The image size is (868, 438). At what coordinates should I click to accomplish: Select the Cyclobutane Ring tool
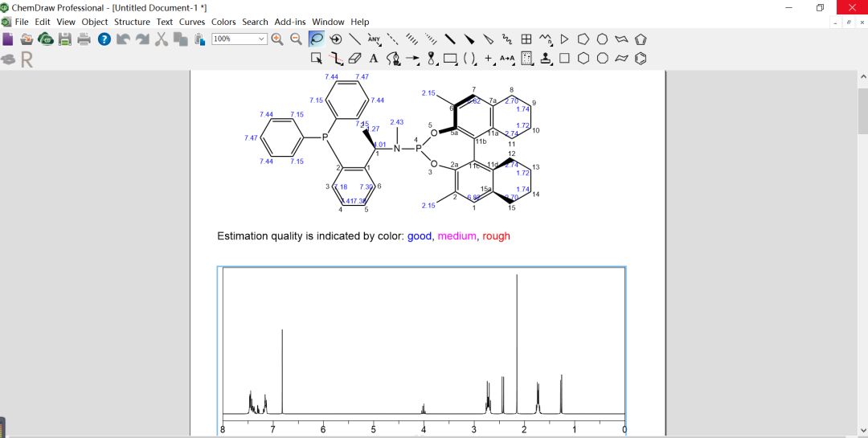coord(565,58)
